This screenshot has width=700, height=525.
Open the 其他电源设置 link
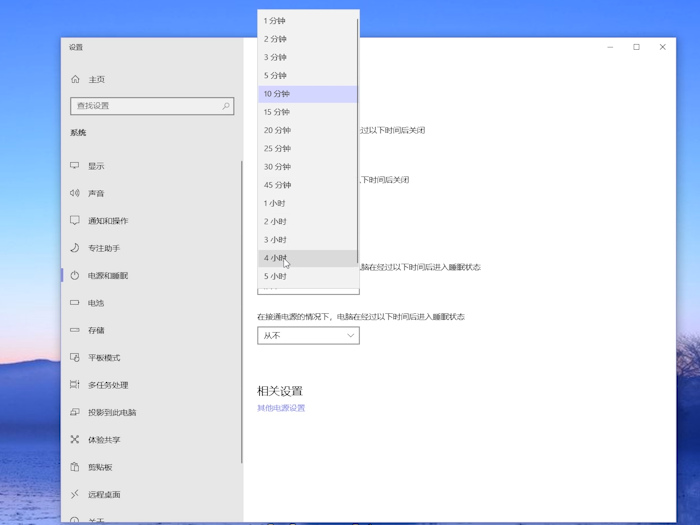(x=281, y=408)
